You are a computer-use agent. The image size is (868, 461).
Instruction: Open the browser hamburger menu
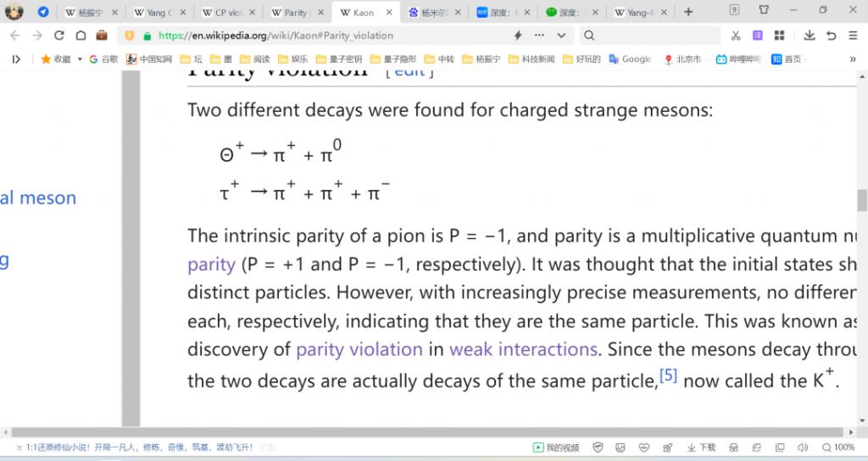[x=852, y=36]
